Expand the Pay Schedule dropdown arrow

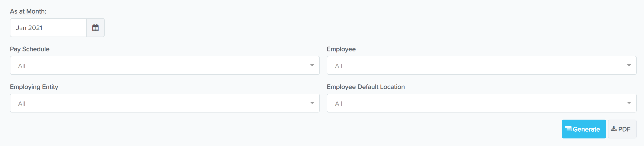click(x=312, y=65)
